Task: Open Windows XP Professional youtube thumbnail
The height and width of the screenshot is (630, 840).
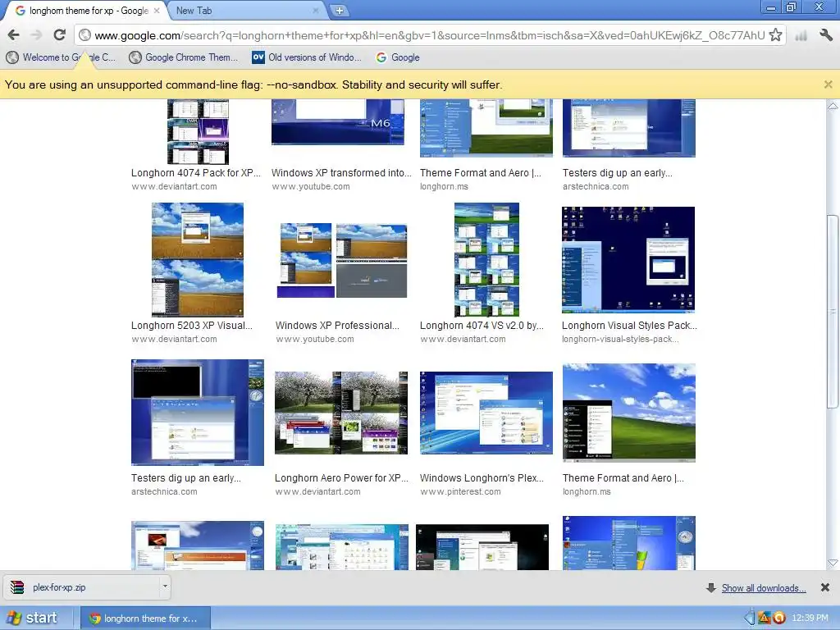Action: (342, 260)
